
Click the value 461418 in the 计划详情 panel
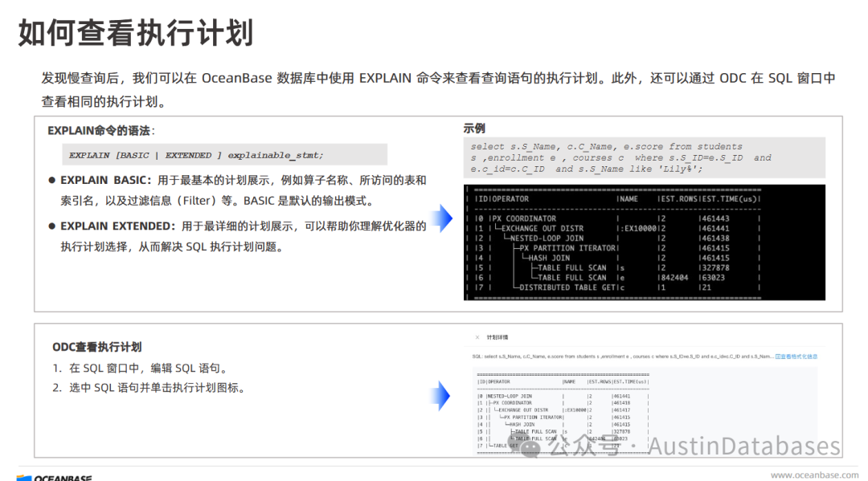click(x=621, y=403)
